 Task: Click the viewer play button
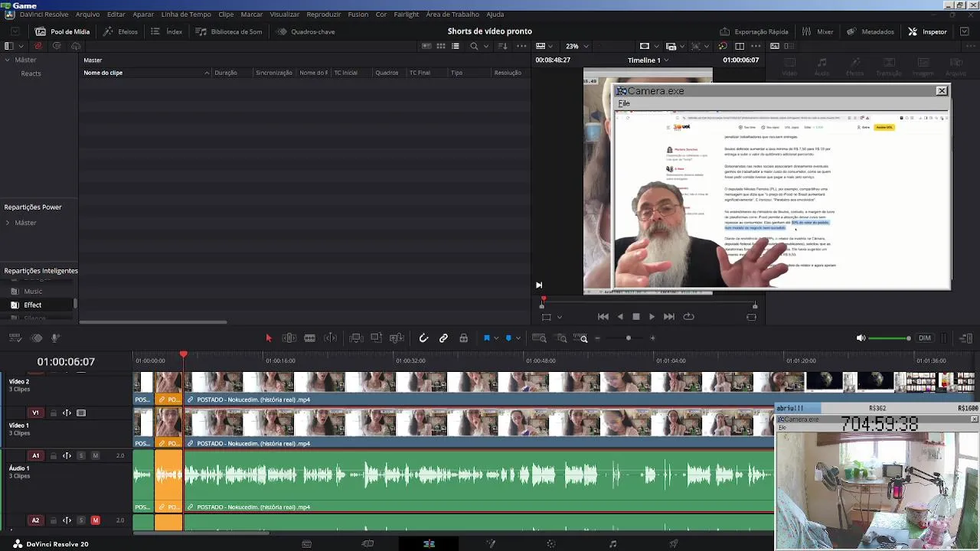click(652, 316)
